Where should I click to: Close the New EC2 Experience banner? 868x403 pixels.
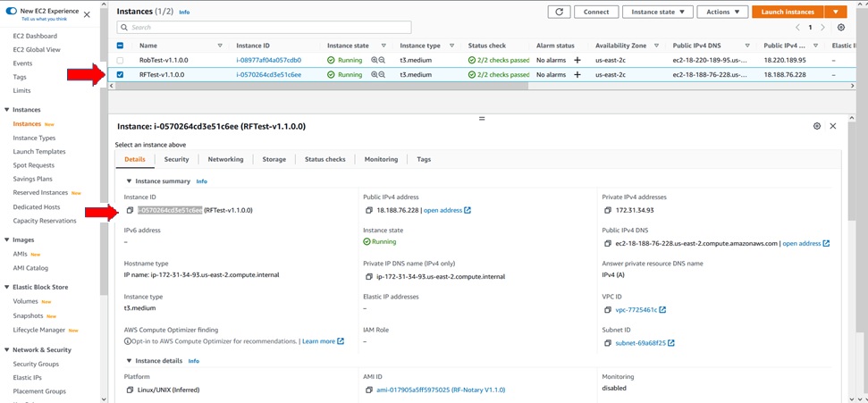(87, 15)
